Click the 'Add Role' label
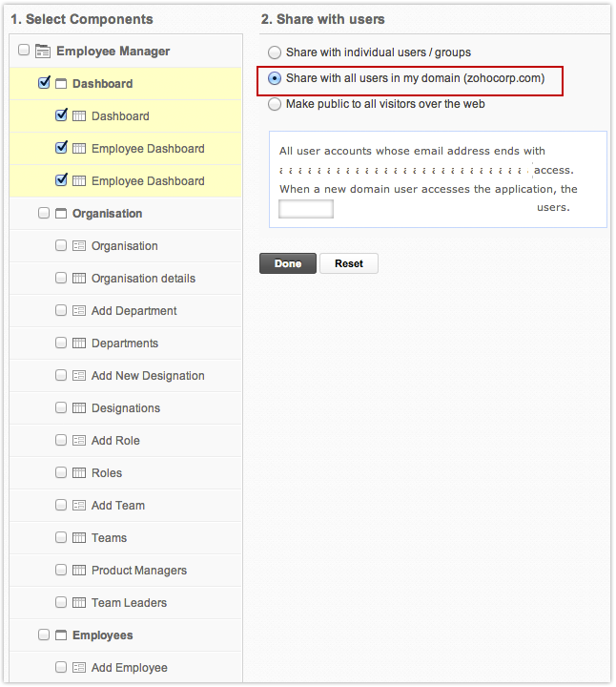Screen dimensions: 616x687 click(115, 440)
